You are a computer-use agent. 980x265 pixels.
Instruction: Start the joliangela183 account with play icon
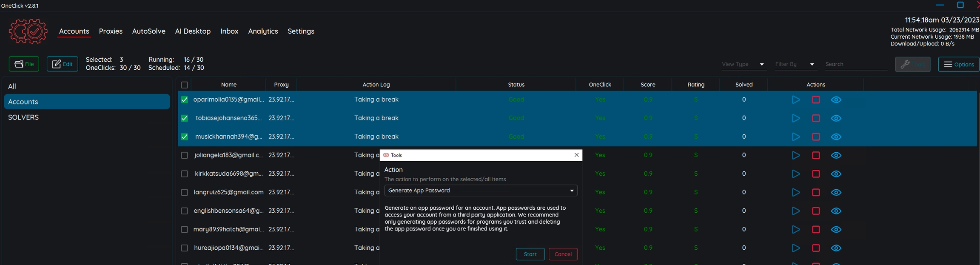click(795, 155)
